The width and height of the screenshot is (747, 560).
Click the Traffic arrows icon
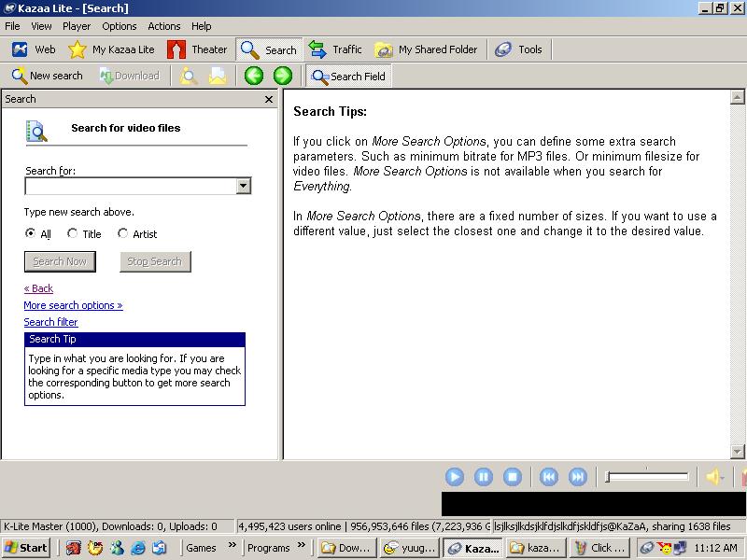(x=317, y=49)
